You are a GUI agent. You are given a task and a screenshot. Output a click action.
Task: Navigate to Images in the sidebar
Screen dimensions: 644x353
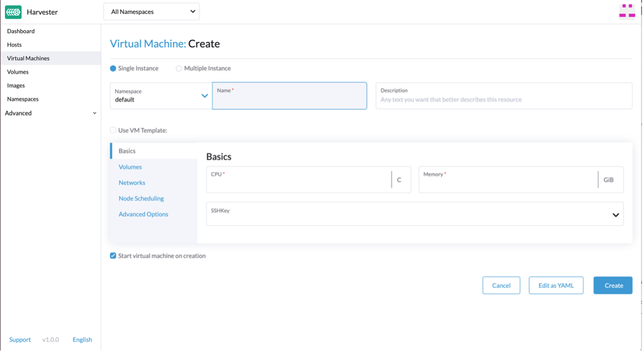(16, 85)
